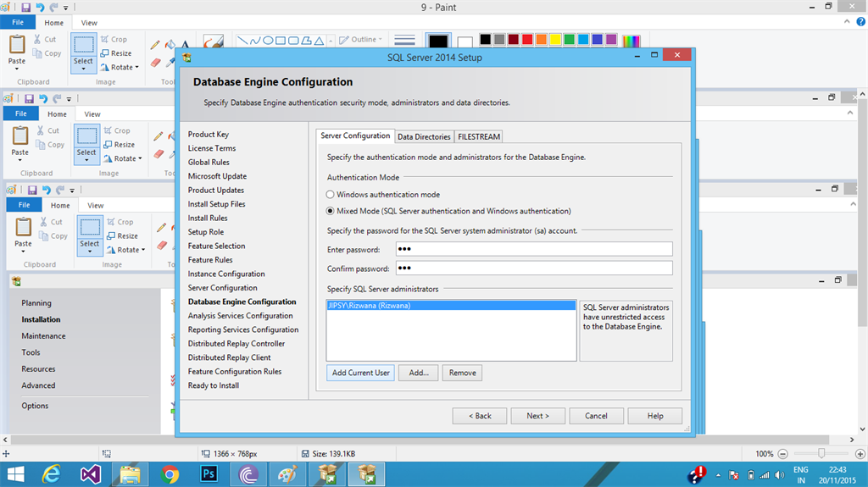Click Maintenance in the Installation Center list
Screen dimensions: 868x487
coord(43,336)
